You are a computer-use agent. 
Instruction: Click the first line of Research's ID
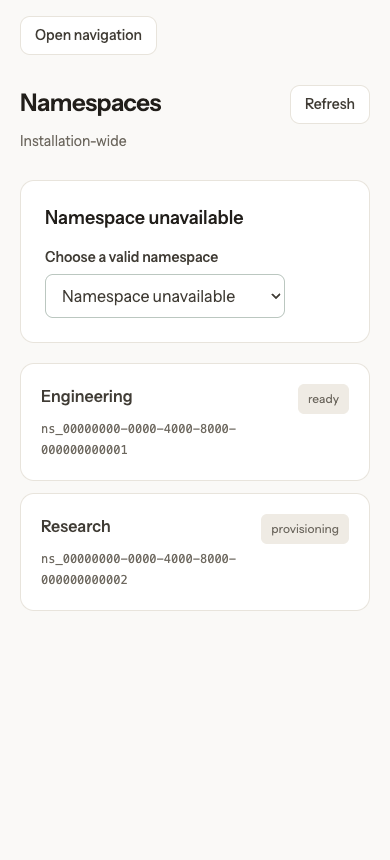tap(138, 559)
